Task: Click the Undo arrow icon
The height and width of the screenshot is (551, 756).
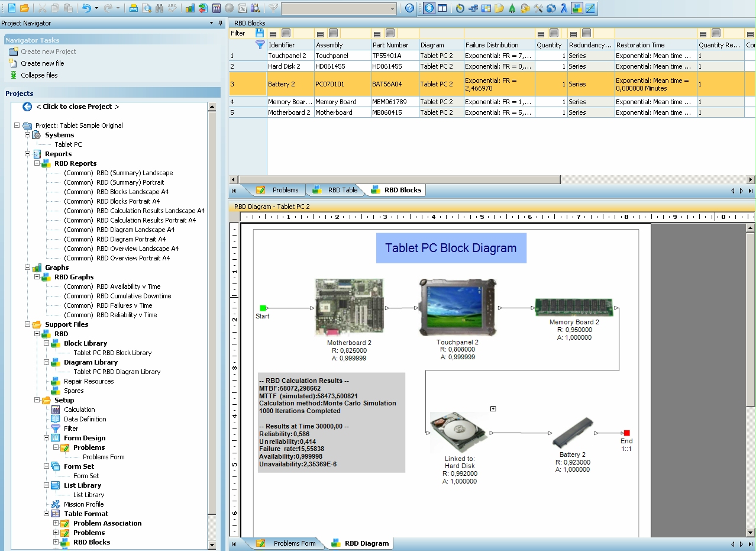Action: click(x=87, y=8)
